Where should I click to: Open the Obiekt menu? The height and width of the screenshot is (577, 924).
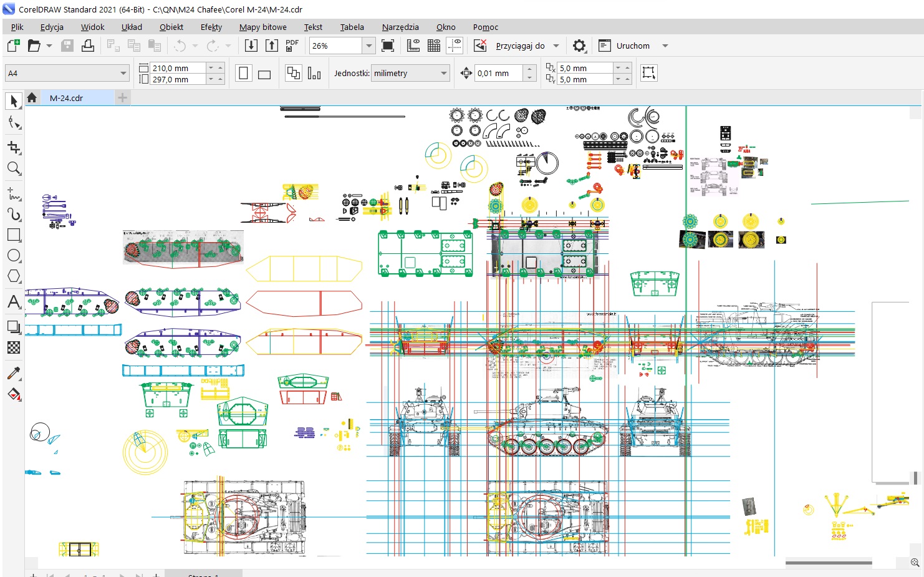(171, 27)
